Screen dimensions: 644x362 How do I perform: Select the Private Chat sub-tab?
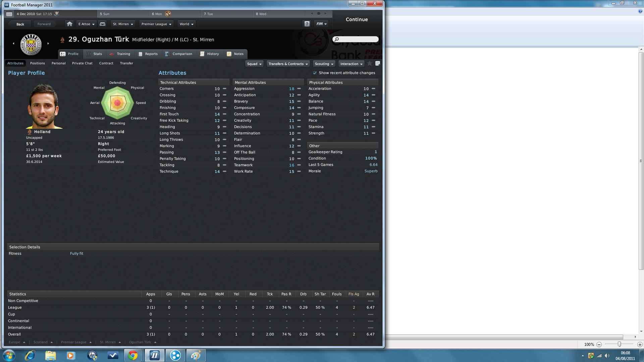(x=82, y=63)
